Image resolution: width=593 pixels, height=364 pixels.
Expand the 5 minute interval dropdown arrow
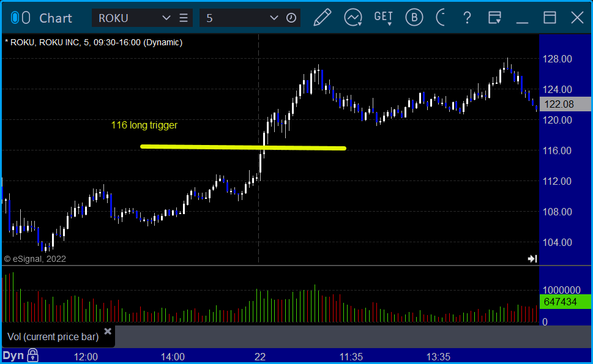click(x=274, y=18)
